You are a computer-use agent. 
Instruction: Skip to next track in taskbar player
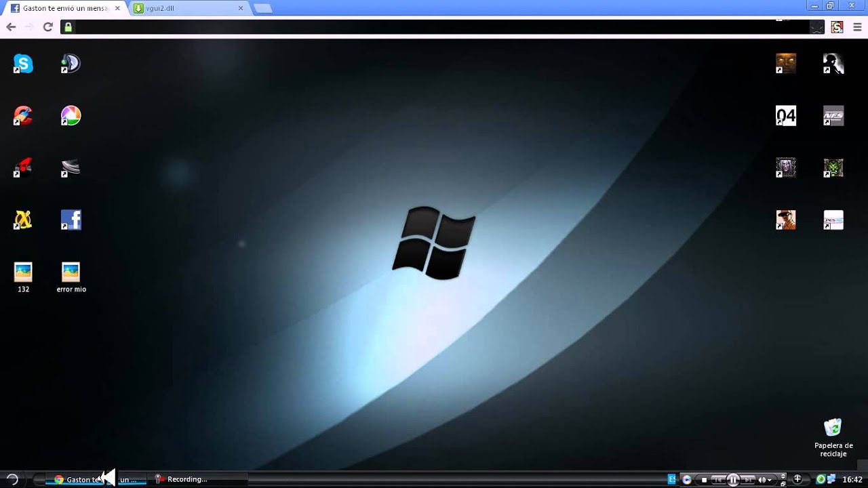[x=748, y=480]
